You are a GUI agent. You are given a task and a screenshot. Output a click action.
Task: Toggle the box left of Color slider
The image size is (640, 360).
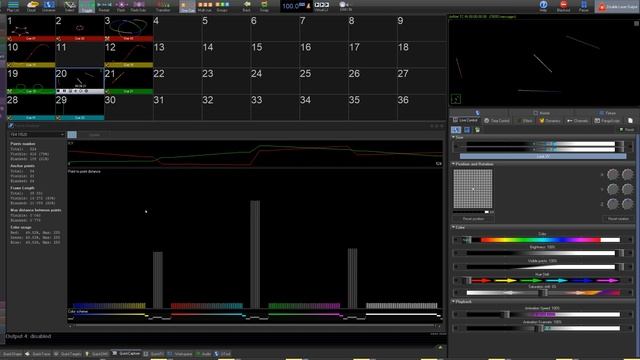click(456, 240)
